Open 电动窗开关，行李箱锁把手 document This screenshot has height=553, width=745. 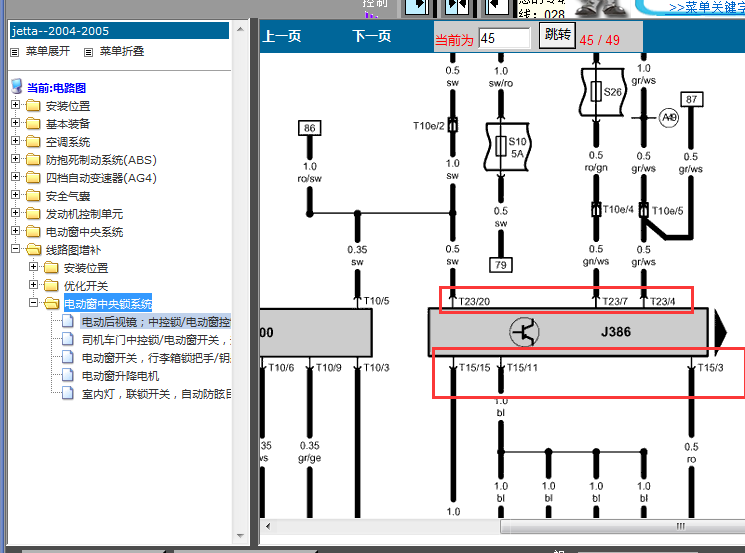click(156, 358)
